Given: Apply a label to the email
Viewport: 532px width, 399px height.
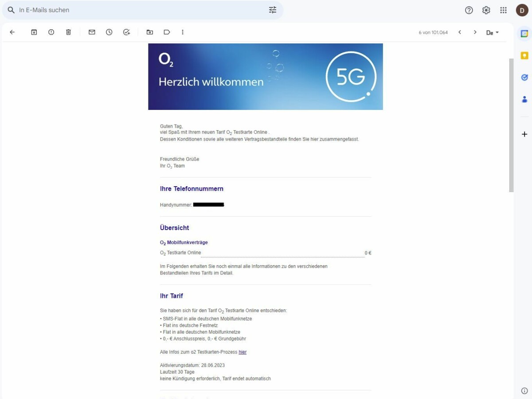Looking at the screenshot, I should 167,32.
